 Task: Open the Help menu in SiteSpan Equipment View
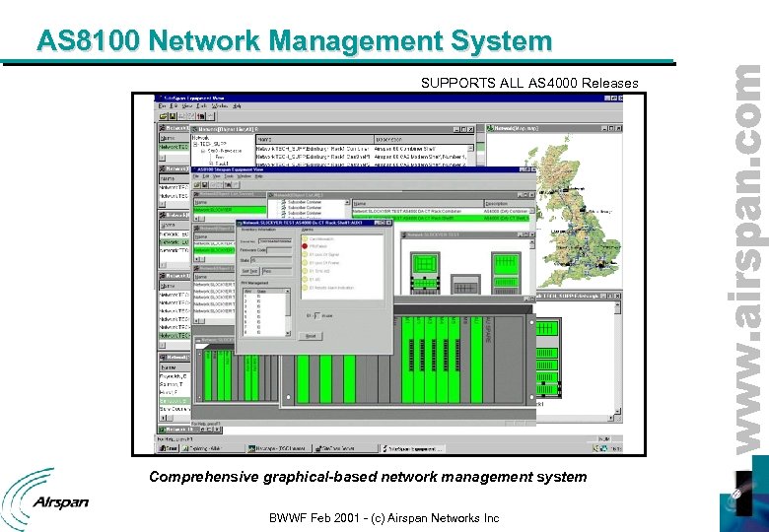click(237, 105)
